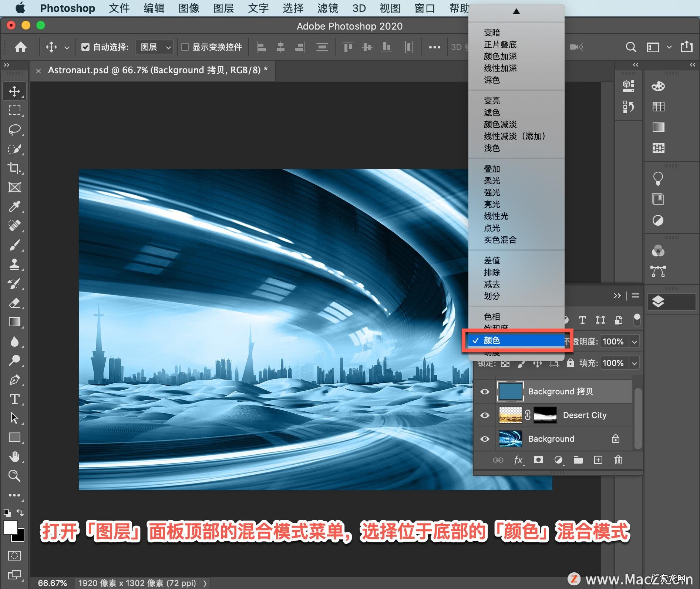Image resolution: width=700 pixels, height=589 pixels.
Task: Select the Frame tool
Action: [14, 187]
